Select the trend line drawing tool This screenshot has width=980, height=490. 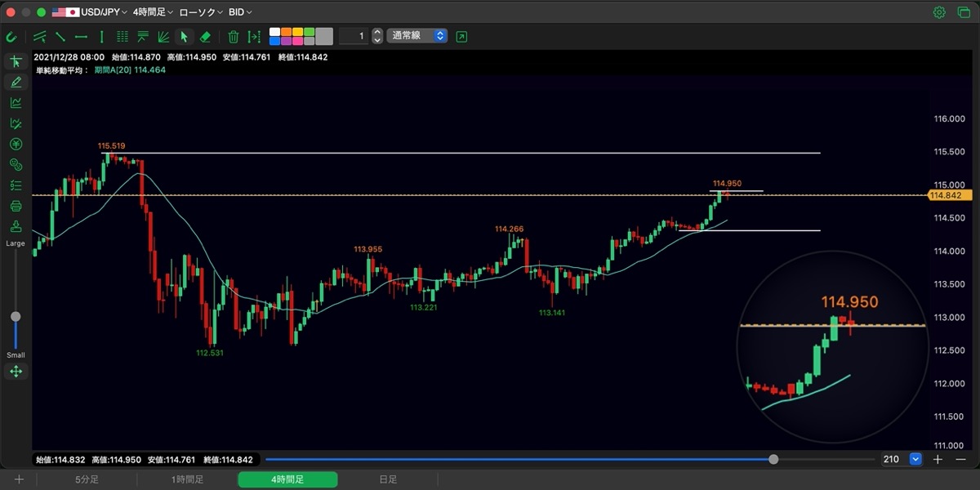tap(60, 37)
